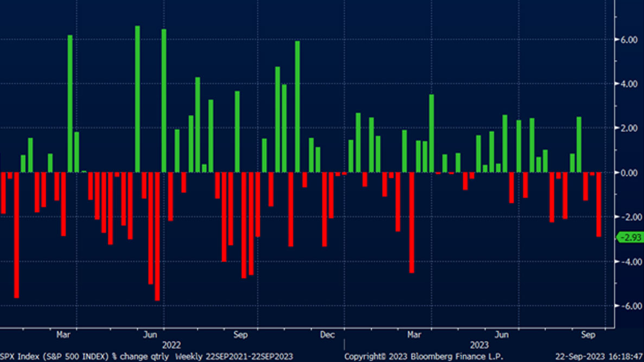Image resolution: width=644 pixels, height=362 pixels.
Task: Select the leftmost Mar axis label
Action: coord(63,335)
